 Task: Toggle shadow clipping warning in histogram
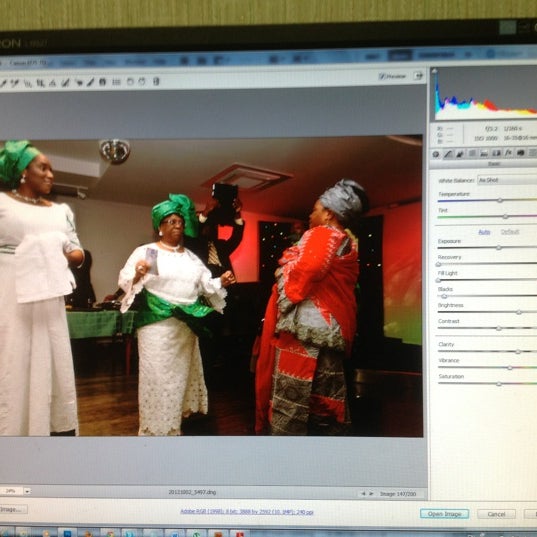pos(435,72)
